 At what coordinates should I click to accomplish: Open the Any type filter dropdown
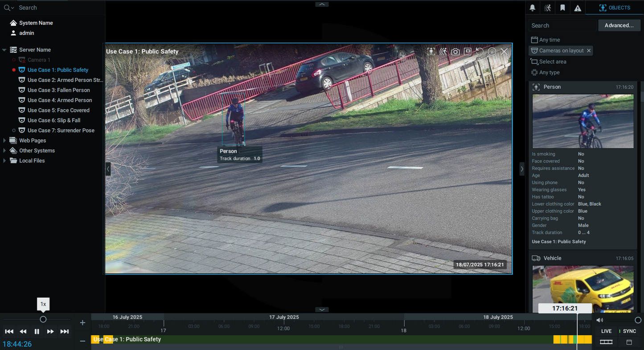tap(549, 73)
